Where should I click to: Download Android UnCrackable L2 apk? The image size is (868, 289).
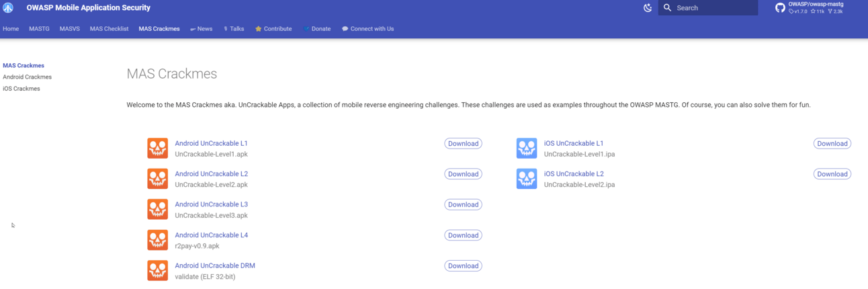coord(463,174)
